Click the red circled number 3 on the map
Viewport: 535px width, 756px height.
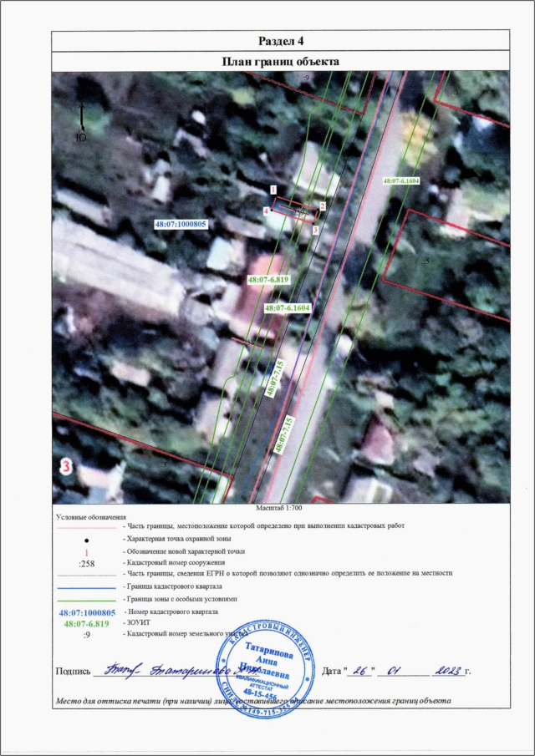[66, 467]
